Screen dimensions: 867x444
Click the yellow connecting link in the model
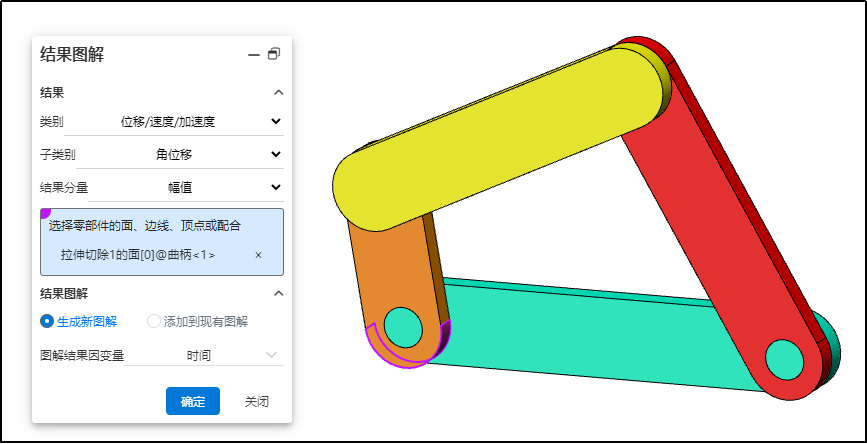pos(500,130)
